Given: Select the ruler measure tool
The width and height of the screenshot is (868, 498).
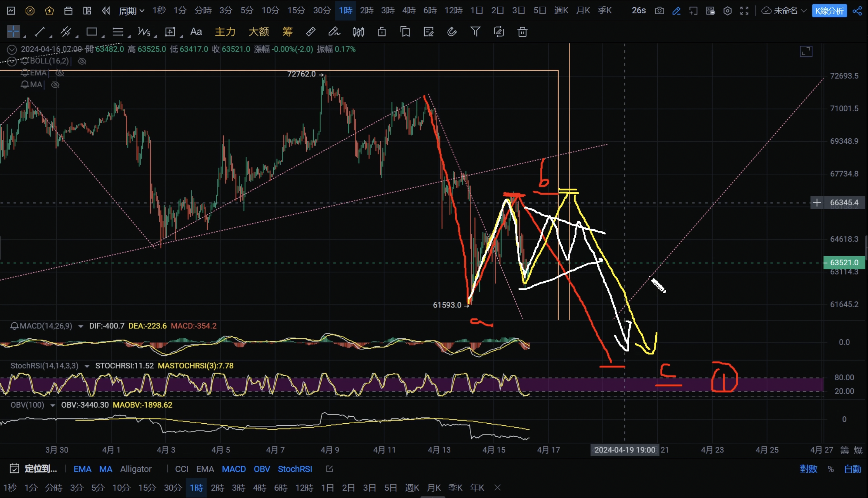Looking at the screenshot, I should 310,32.
